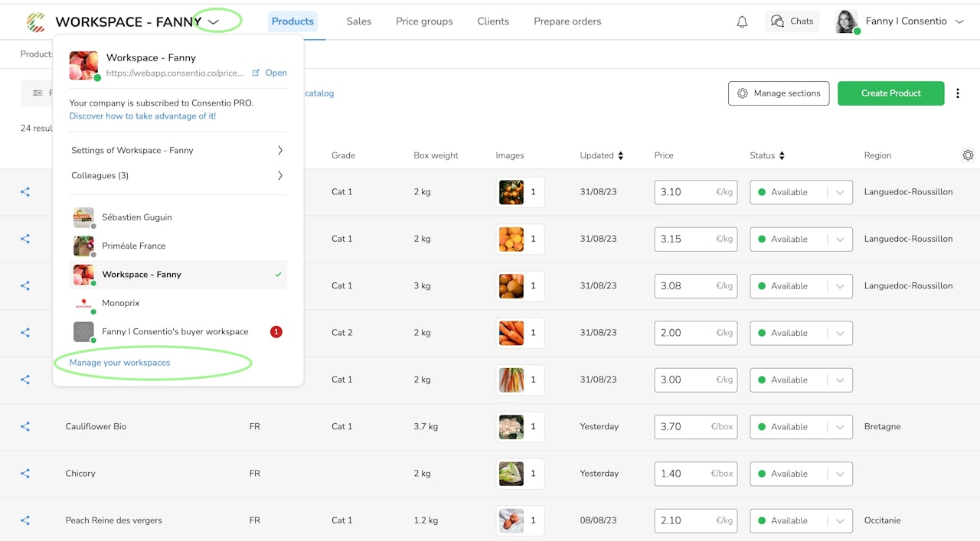This screenshot has width=980, height=541.
Task: Click the Consentio logo icon
Action: [x=35, y=21]
